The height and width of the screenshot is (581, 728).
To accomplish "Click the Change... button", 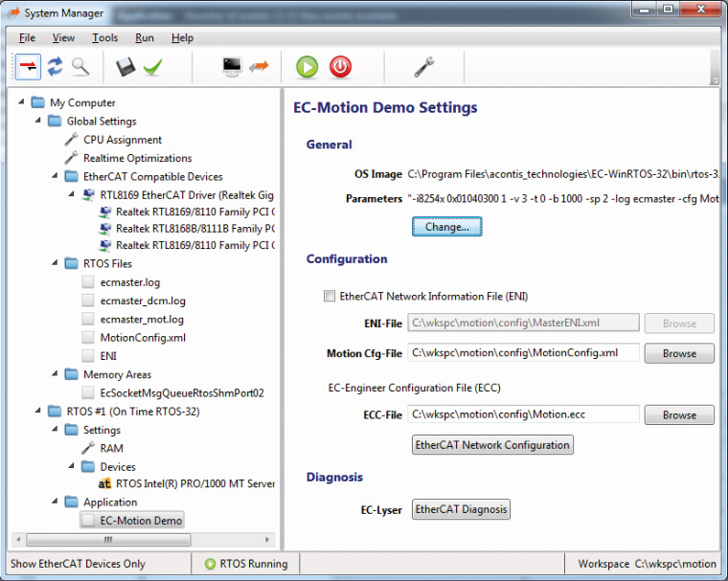I will 446,227.
